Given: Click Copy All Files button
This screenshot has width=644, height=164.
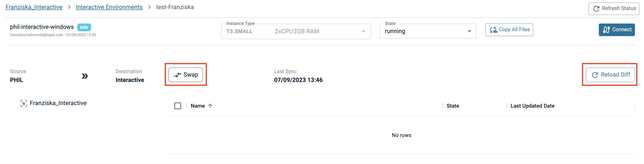Looking at the screenshot, I should 509,30.
